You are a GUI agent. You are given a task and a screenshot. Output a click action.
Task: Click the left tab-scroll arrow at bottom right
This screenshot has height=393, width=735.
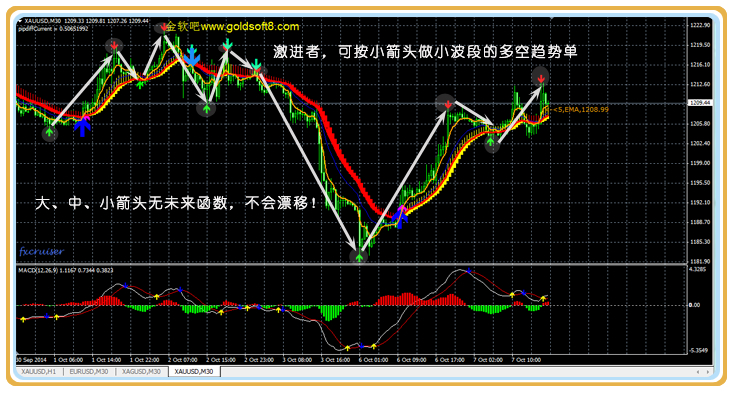point(698,372)
